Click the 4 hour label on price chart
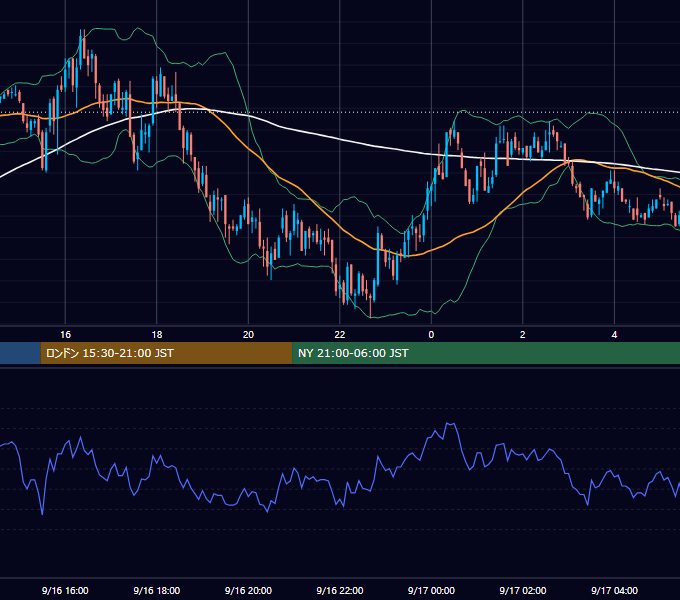This screenshot has height=600, width=680. [614, 335]
